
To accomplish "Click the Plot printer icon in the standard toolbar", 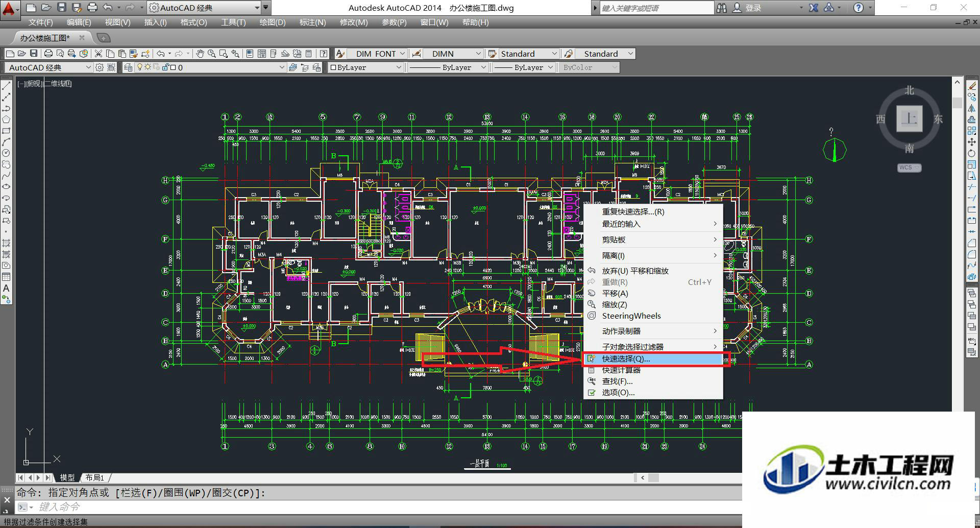I will coord(48,54).
